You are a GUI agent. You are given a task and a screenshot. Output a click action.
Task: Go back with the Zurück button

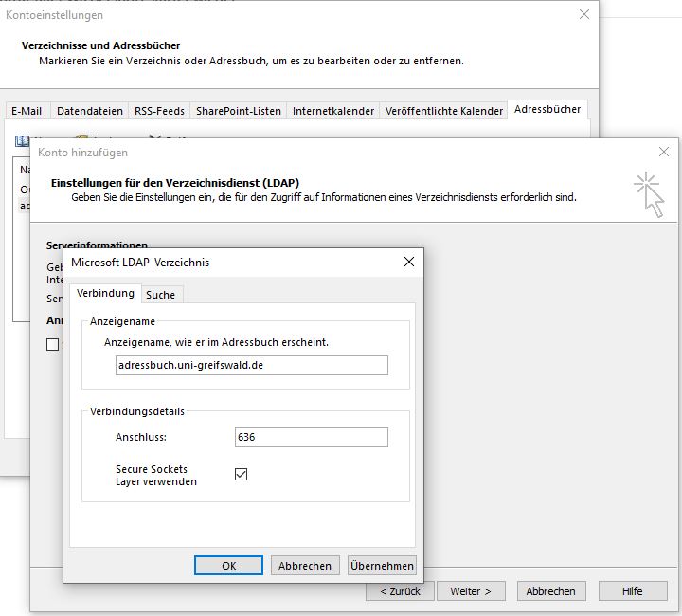pos(402,591)
